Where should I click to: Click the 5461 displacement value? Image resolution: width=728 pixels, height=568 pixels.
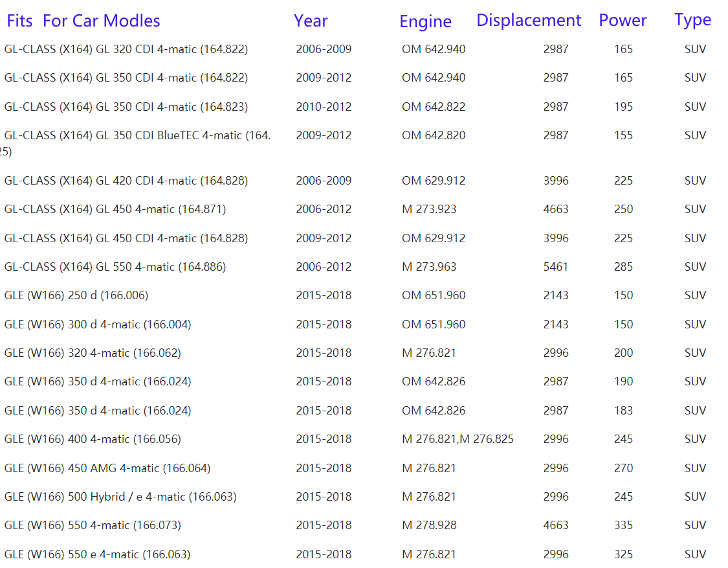tap(556, 267)
